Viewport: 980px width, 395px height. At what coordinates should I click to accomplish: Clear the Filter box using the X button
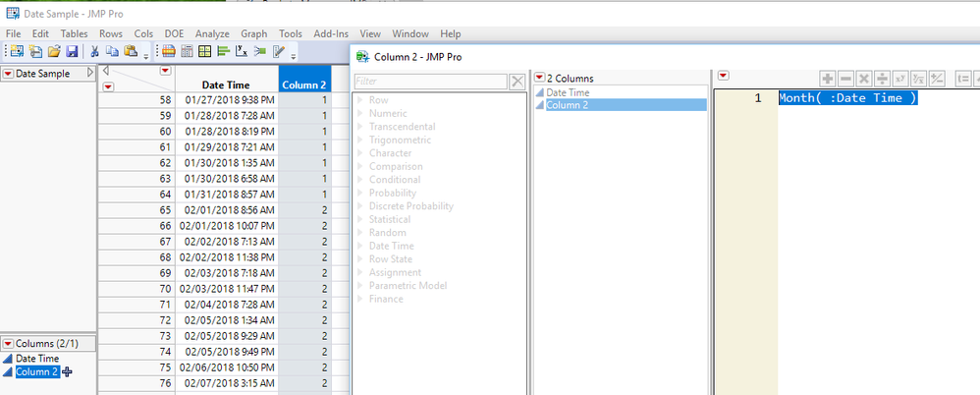coord(517,82)
